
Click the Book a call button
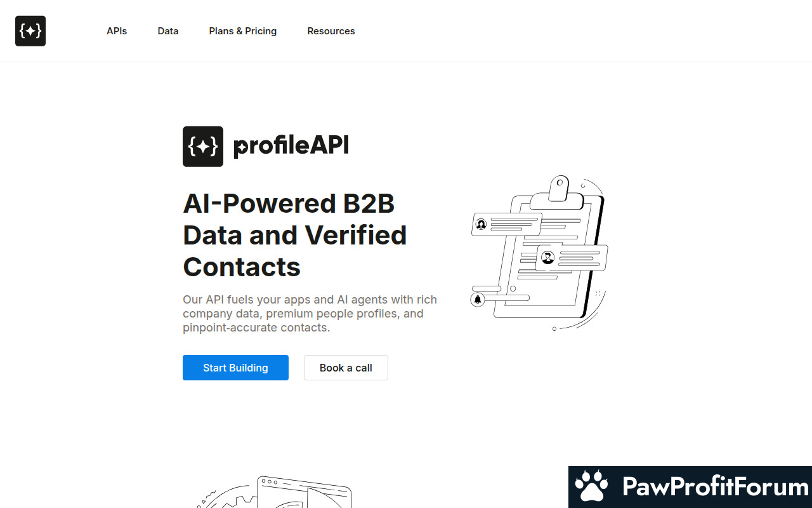coord(346,368)
